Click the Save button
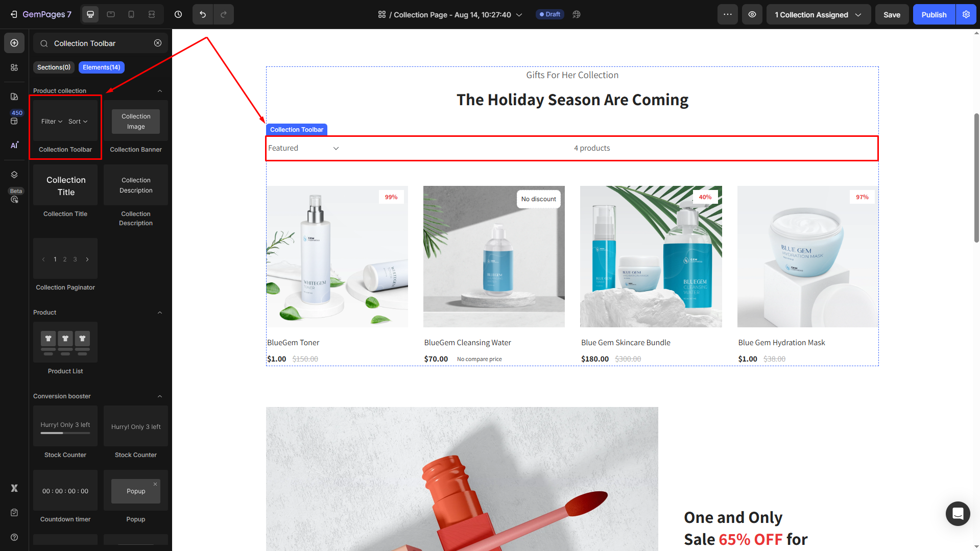 (892, 14)
